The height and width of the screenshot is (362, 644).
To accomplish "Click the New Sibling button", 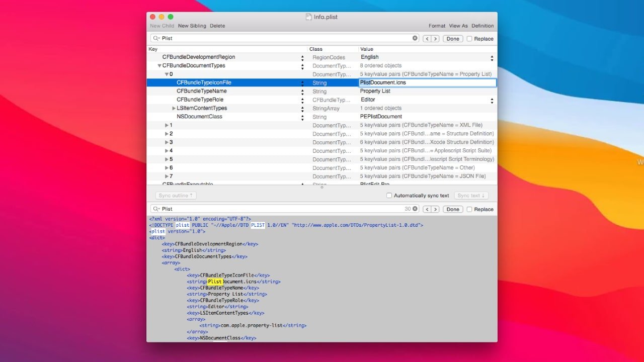I will pos(192,26).
